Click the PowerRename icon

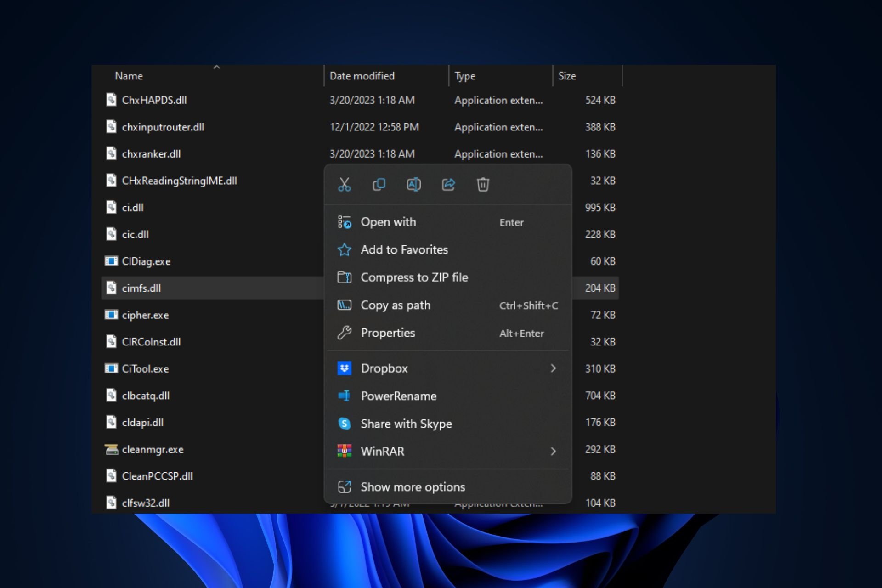[x=345, y=396]
